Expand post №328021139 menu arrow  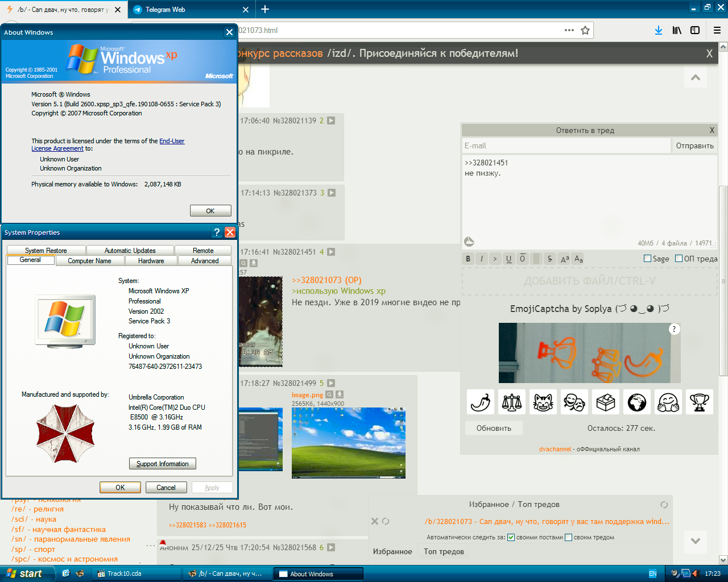tap(331, 120)
